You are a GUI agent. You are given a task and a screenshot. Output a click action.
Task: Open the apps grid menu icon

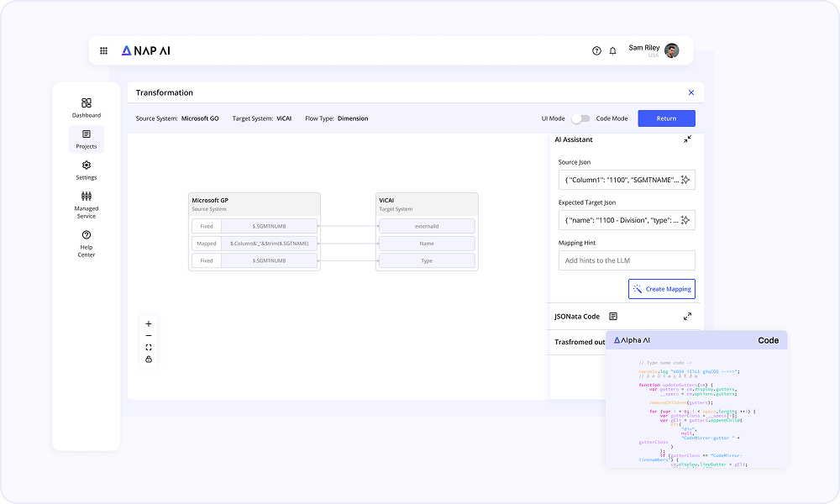(104, 51)
